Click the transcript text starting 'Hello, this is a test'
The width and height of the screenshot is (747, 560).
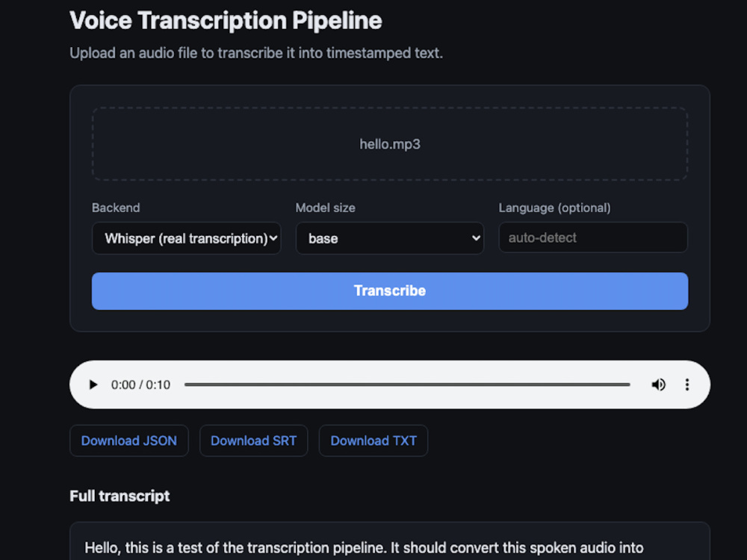pos(364,547)
